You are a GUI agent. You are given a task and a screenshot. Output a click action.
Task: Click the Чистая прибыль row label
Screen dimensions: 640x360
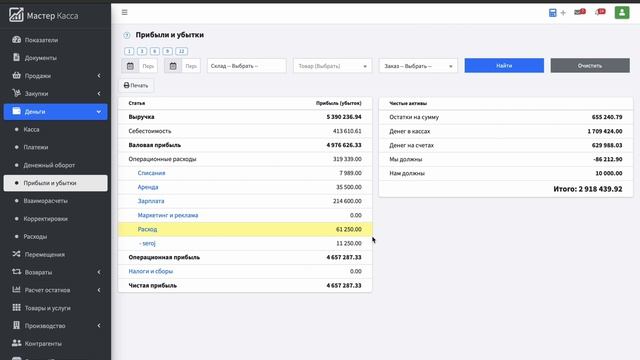point(153,285)
